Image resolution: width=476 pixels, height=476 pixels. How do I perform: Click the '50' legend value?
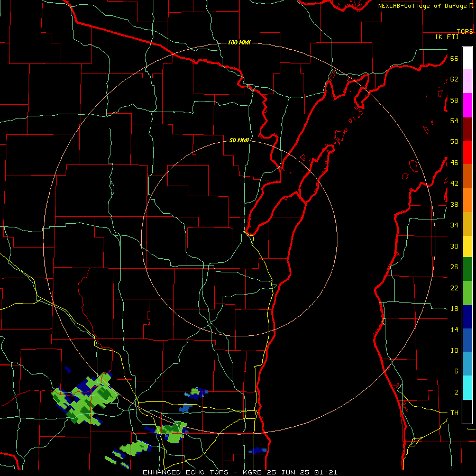pos(454,142)
